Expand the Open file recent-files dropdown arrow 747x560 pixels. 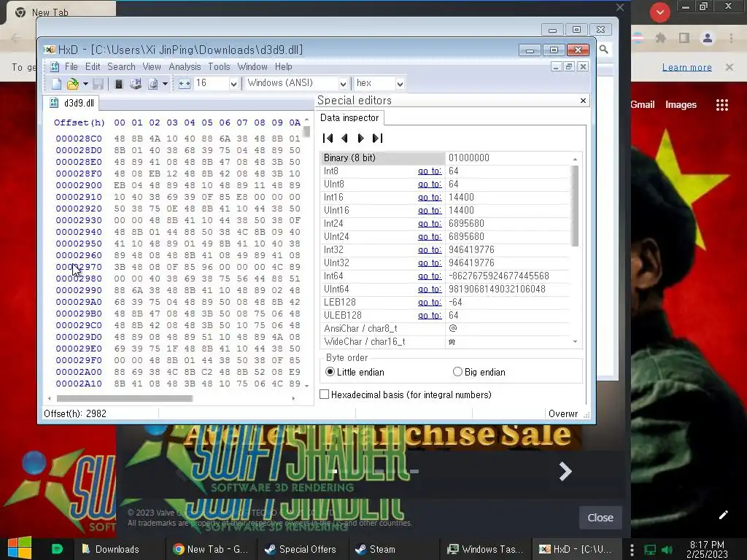pyautogui.click(x=85, y=84)
